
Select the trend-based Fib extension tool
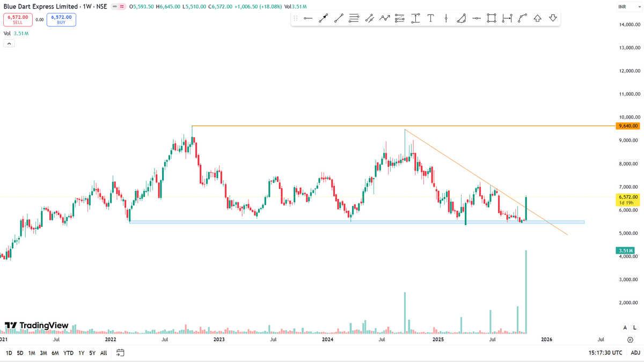[400, 19]
